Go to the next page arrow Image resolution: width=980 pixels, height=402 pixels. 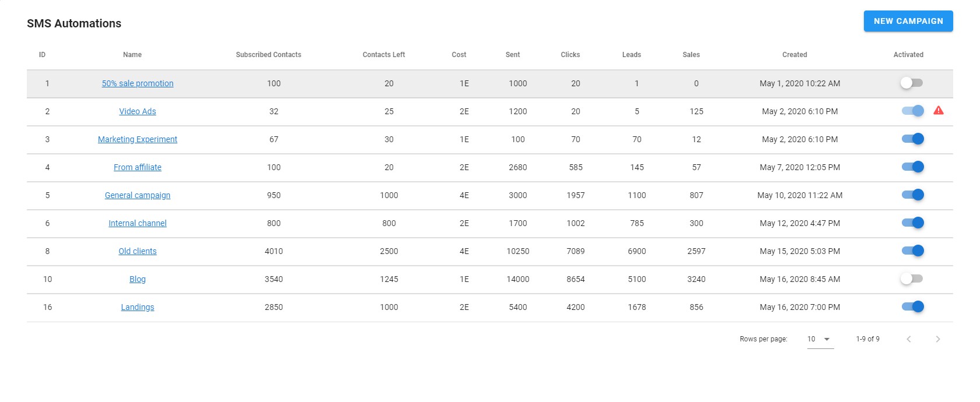pos(937,339)
